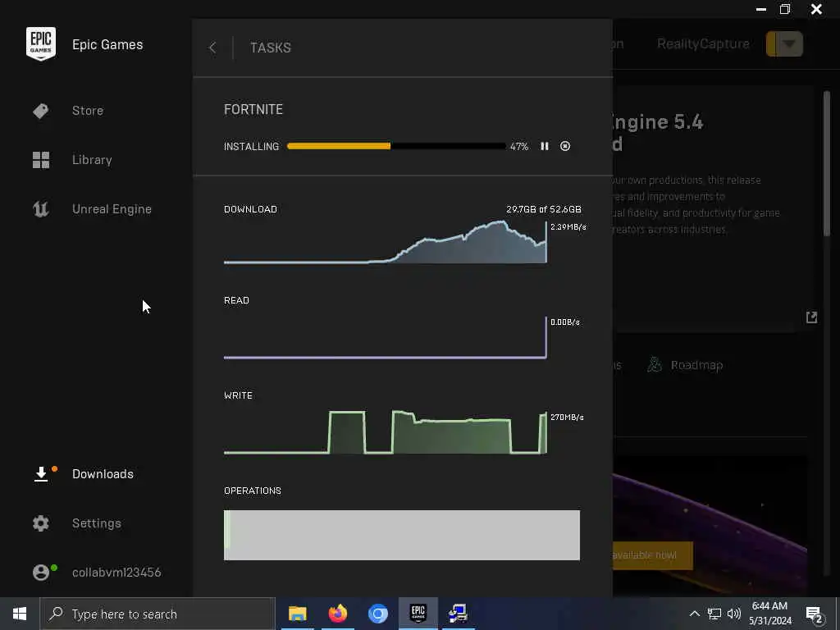Screen dimensions: 840x630
Task: Open the Windows Start menu
Action: pos(20,614)
